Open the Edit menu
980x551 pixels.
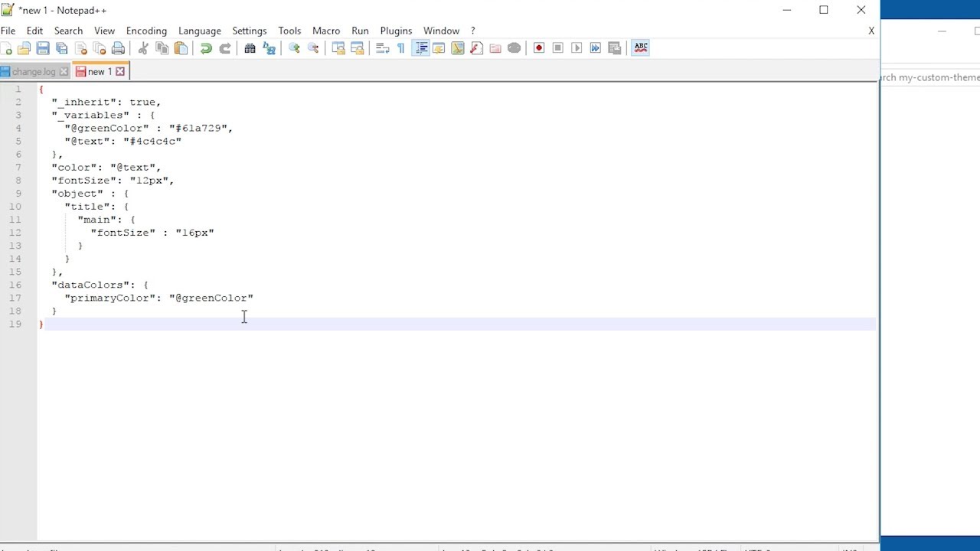[34, 31]
